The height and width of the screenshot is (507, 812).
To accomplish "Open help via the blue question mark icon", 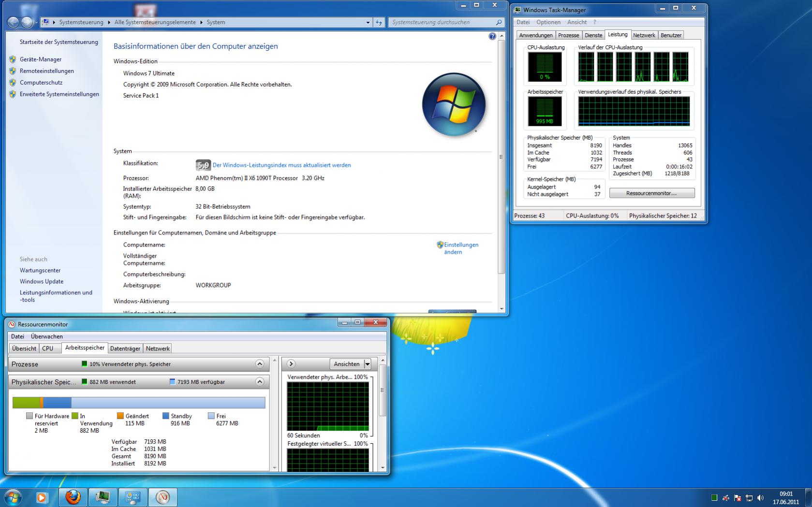I will coord(492,36).
